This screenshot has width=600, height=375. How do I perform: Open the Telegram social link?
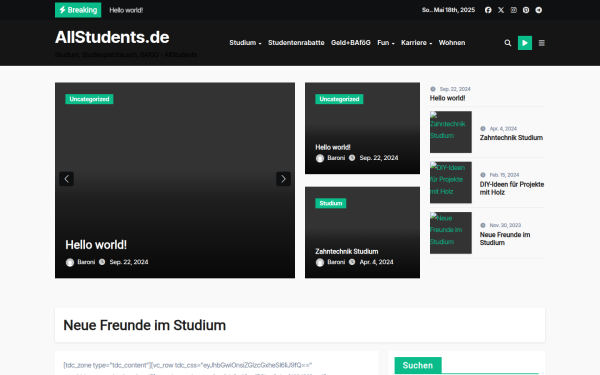538,10
